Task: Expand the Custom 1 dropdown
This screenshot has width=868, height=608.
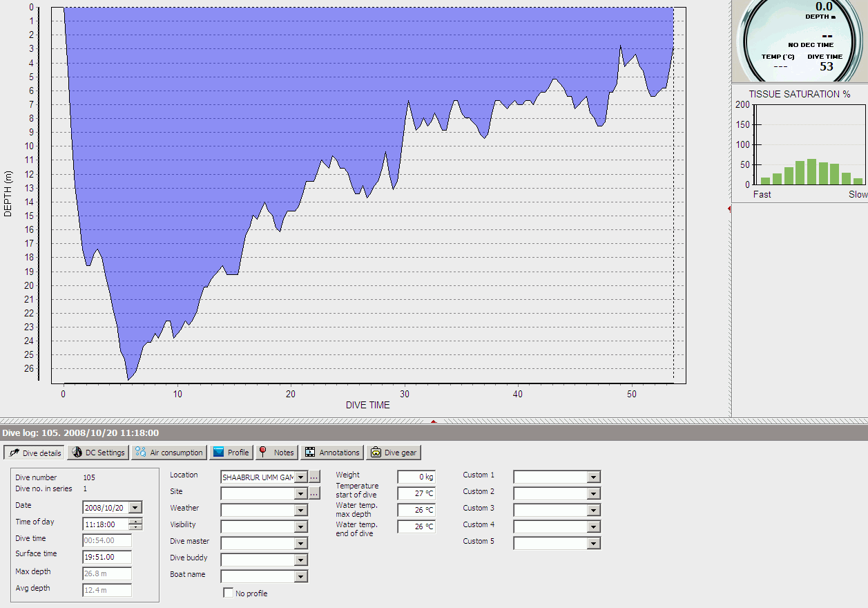Action: (x=593, y=477)
